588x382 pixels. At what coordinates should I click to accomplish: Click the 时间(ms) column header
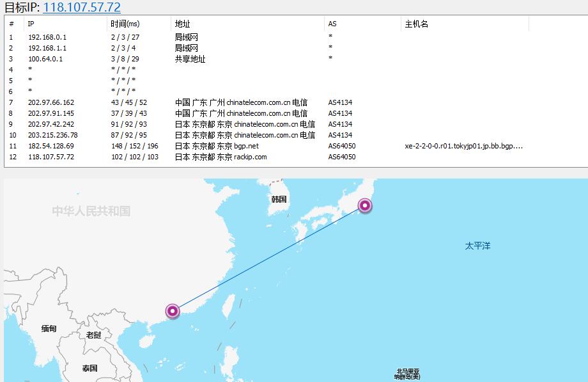click(x=125, y=24)
